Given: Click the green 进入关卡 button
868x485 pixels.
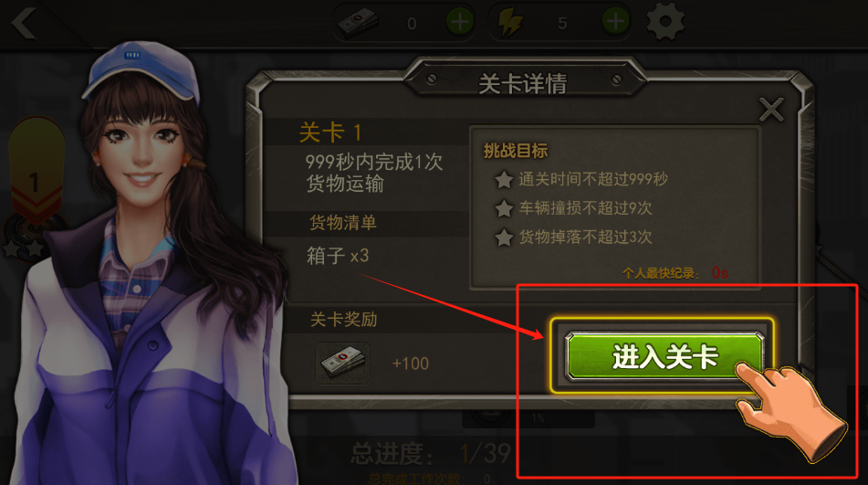Looking at the screenshot, I should [x=664, y=356].
